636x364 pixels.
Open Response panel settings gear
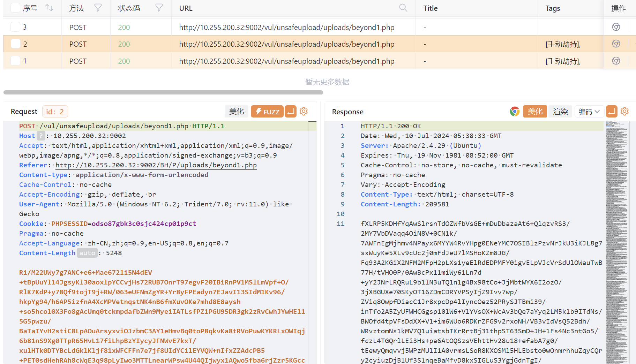625,112
